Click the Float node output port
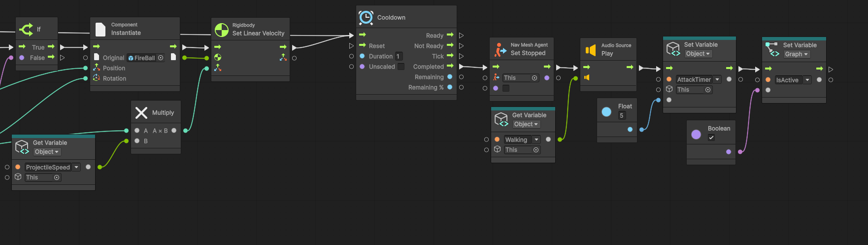This screenshot has width=868, height=245. coord(630,129)
